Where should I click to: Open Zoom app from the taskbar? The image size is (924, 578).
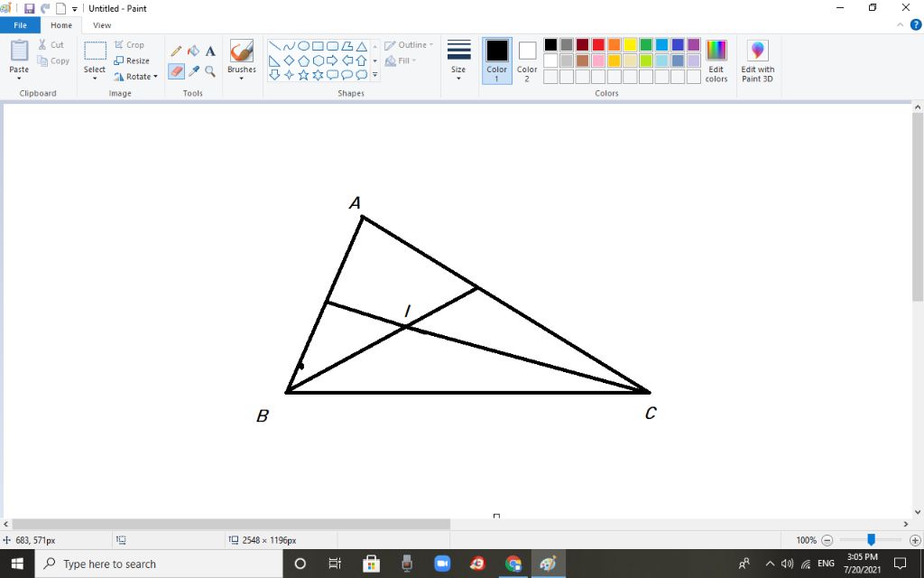[442, 564]
